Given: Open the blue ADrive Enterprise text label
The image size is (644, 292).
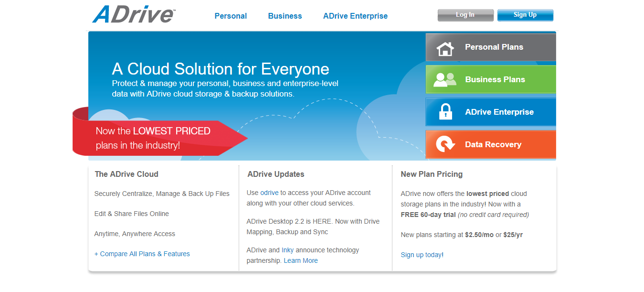Looking at the screenshot, I should click(499, 112).
